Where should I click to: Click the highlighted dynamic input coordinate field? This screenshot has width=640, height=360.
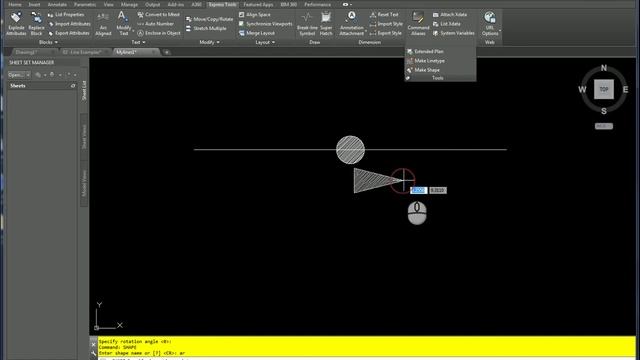[418, 190]
